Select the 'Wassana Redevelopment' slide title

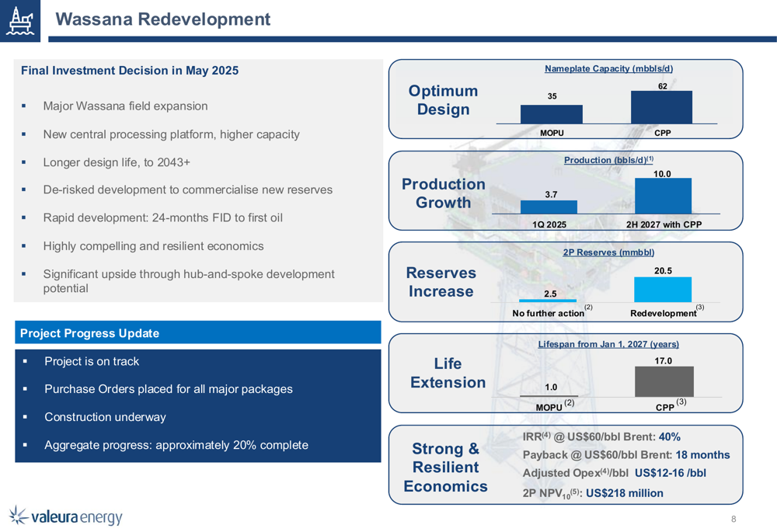pos(162,19)
